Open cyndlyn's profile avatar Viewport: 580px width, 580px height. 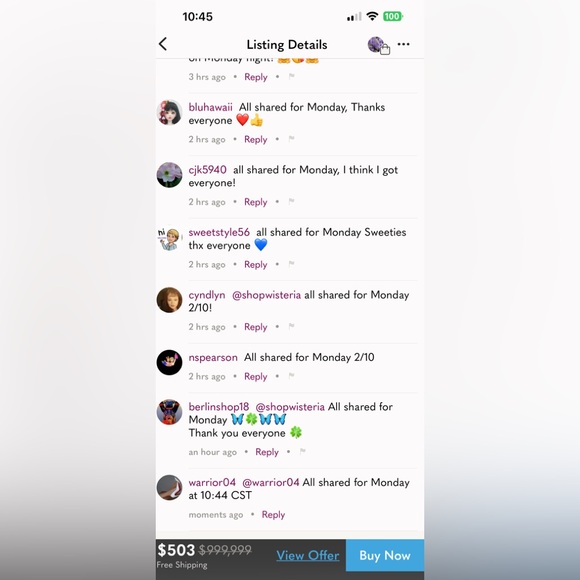(169, 300)
